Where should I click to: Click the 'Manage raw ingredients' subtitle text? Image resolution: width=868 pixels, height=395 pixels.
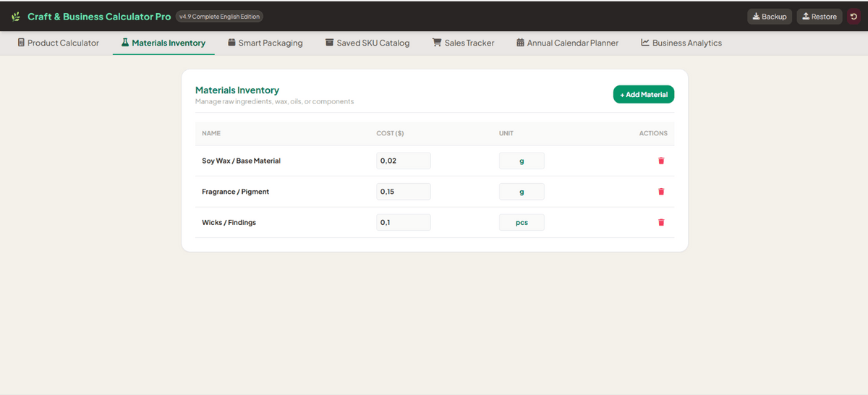[x=274, y=101]
